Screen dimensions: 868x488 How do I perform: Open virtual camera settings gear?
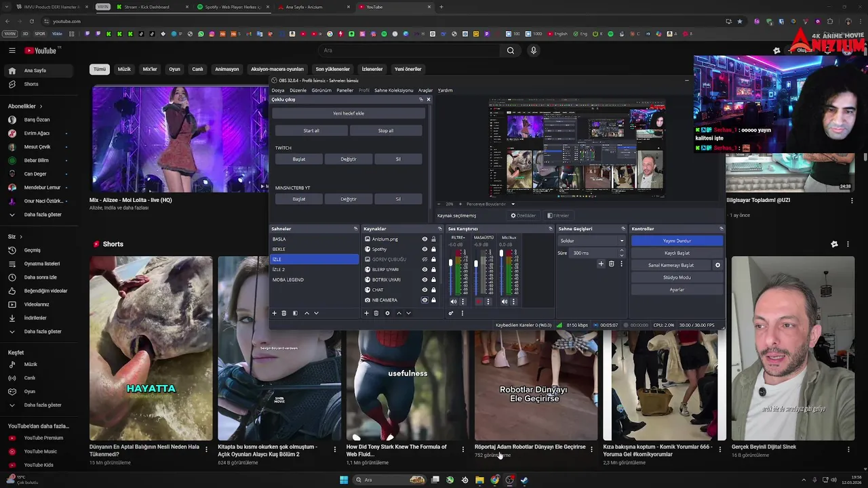pyautogui.click(x=717, y=265)
